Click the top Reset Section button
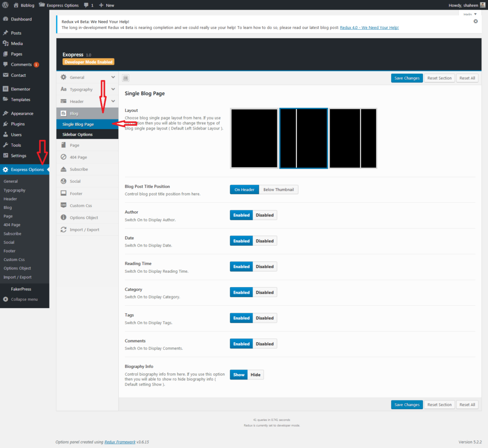488x448 pixels. (439, 78)
